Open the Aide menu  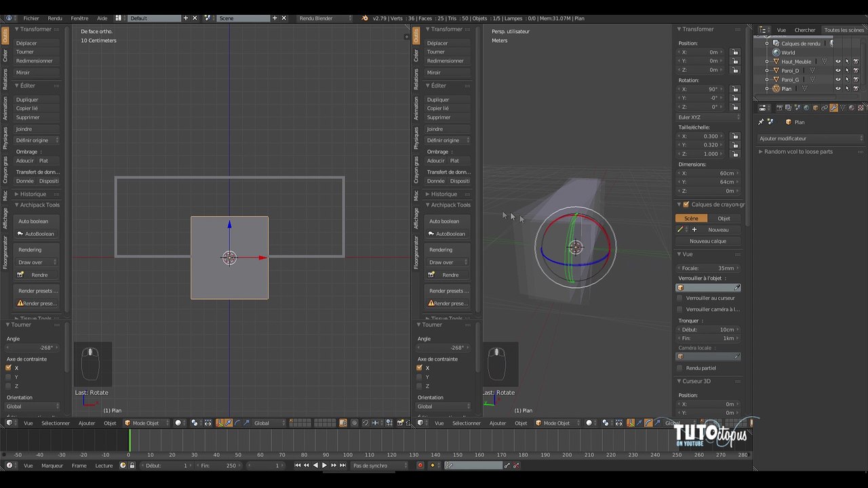[x=102, y=18]
